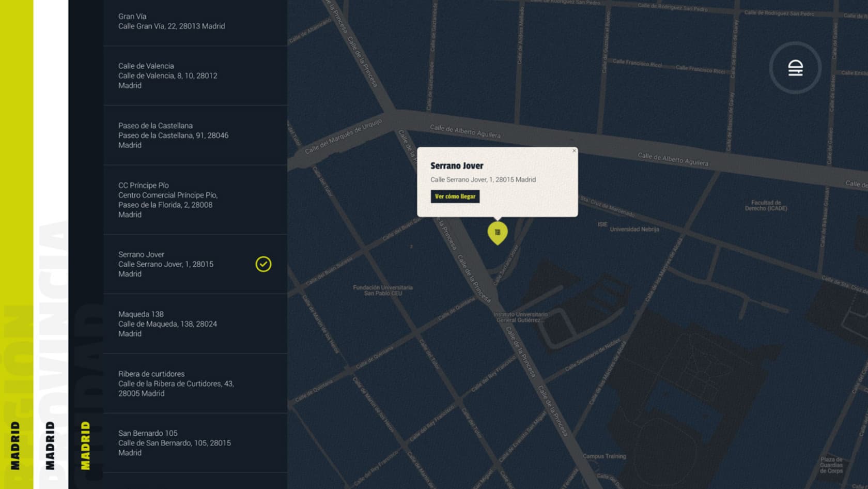Select the Calle de Valencia location
This screenshot has height=489, width=868.
(x=195, y=75)
